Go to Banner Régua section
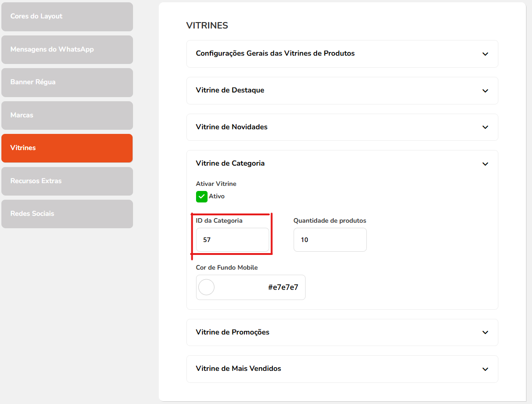This screenshot has height=404, width=532. pos(67,82)
